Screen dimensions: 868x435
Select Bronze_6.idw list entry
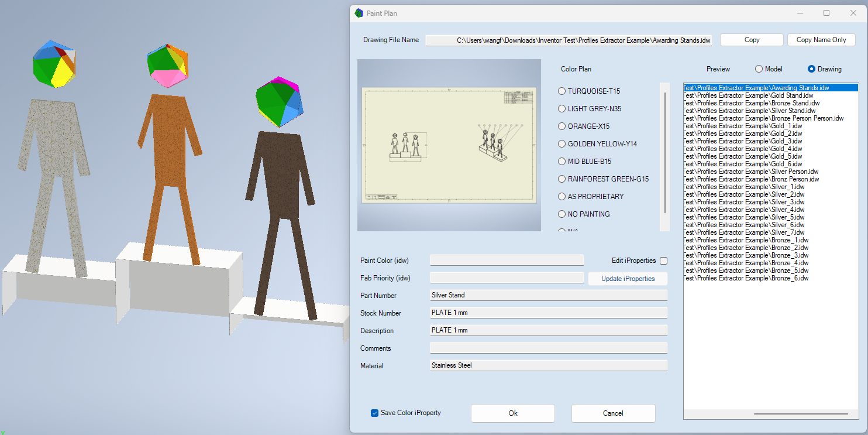pos(746,278)
